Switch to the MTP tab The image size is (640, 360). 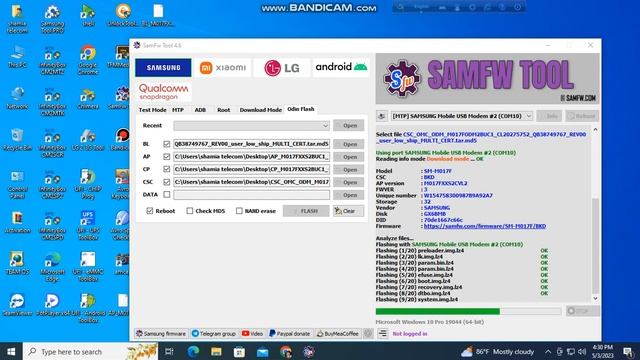(x=178, y=110)
